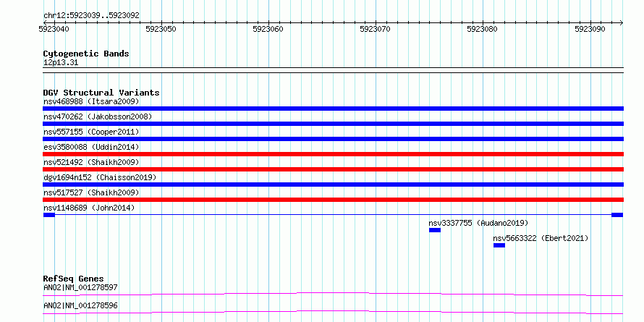Select the blue bar for nsv468988
Image resolution: width=644 pixels, height=322 pixels.
(333, 109)
